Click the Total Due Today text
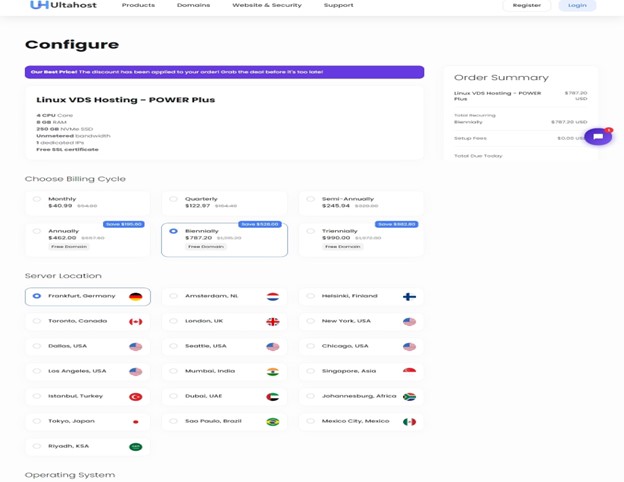 [x=478, y=156]
